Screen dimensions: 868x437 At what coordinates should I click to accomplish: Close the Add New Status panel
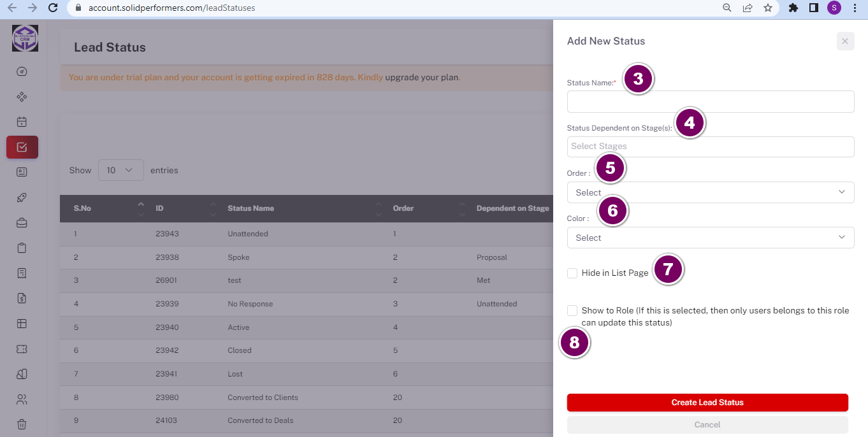click(x=845, y=41)
